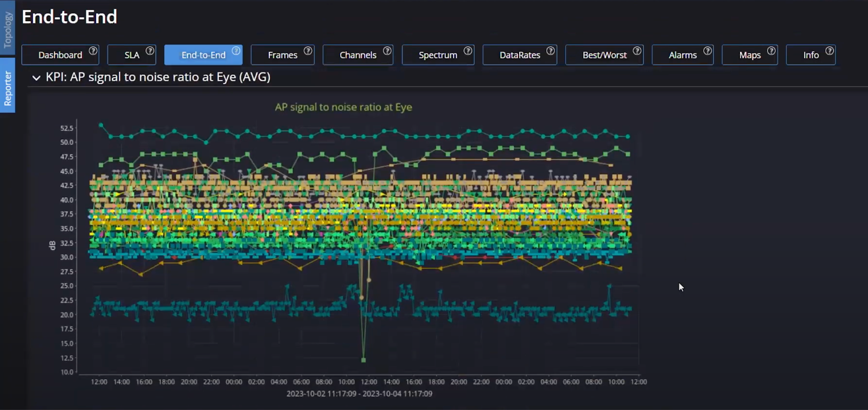Open help icon on Frames tab
Image resolution: width=868 pixels, height=410 pixels.
point(308,51)
